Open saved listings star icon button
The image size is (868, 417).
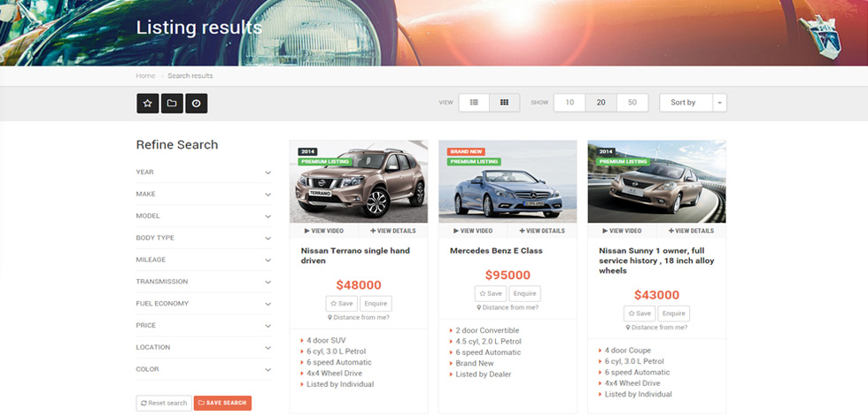(x=148, y=104)
